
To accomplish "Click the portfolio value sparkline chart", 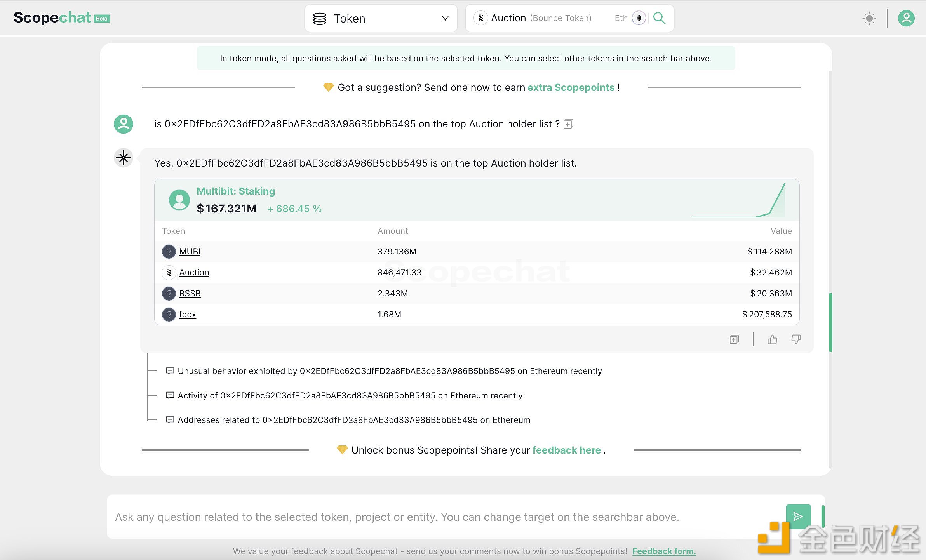I will pos(738,200).
